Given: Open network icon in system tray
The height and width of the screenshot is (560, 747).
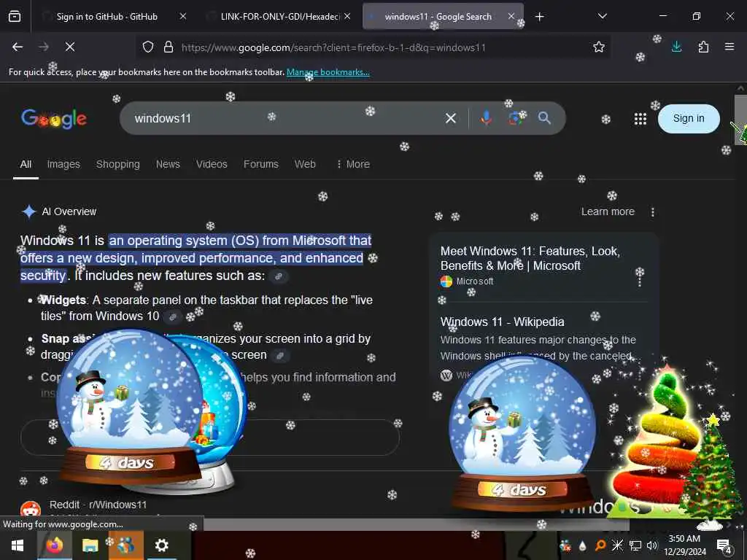Looking at the screenshot, I should pos(635,545).
